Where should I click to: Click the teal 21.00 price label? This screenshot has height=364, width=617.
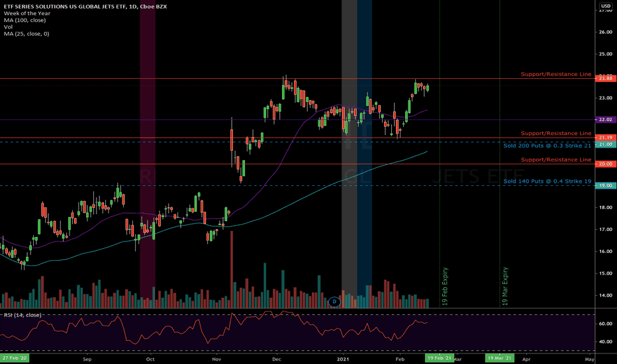coord(605,144)
